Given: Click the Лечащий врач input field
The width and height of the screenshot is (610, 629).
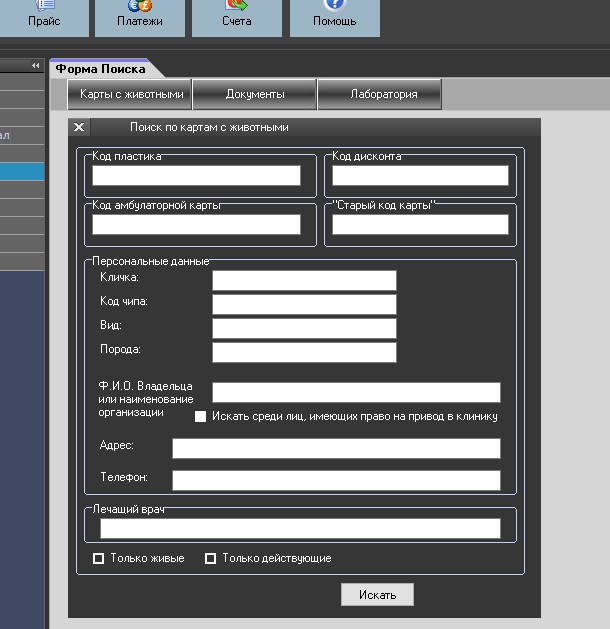Looking at the screenshot, I should [300, 528].
